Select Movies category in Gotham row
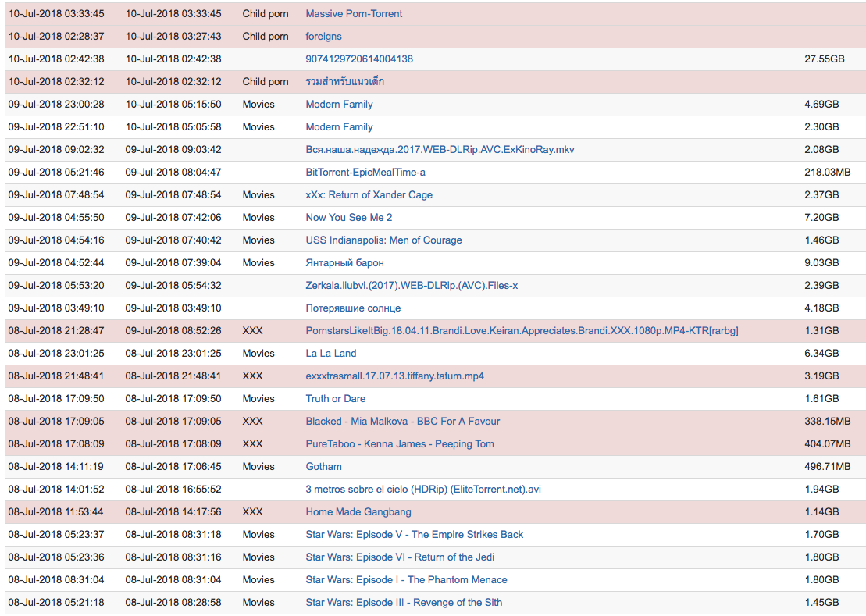The image size is (866, 616). click(258, 466)
